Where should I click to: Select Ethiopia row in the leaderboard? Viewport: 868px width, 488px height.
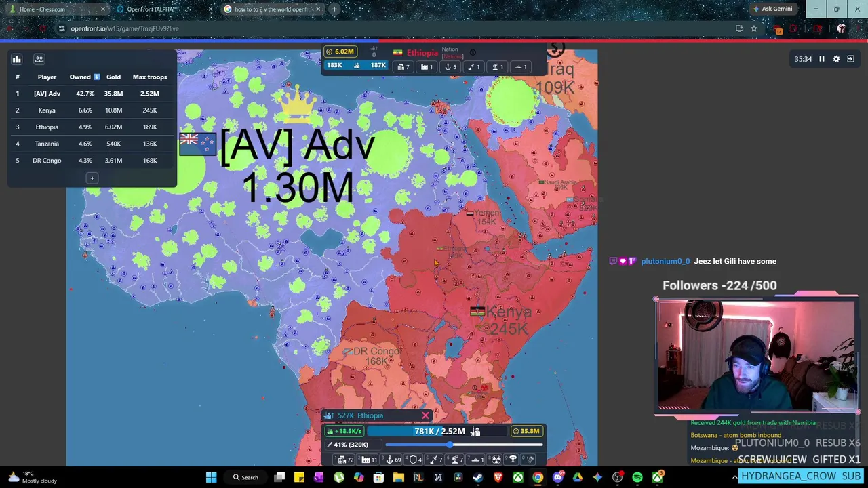pos(92,127)
